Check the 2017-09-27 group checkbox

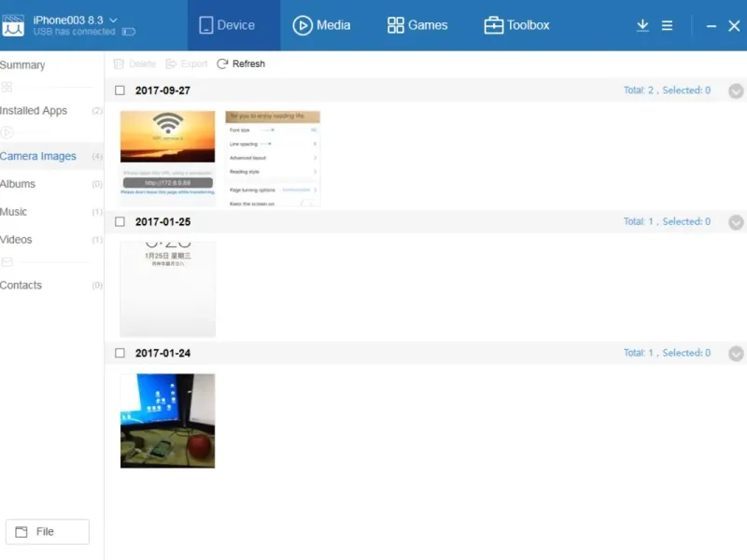coord(120,91)
